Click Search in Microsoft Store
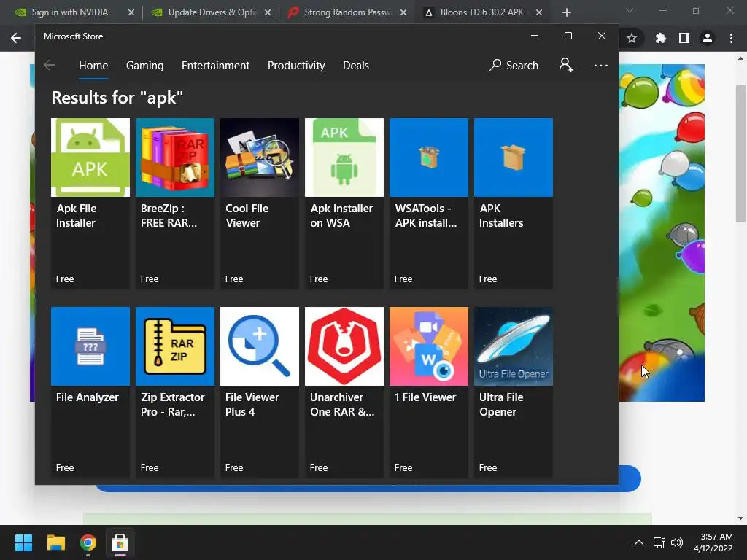The height and width of the screenshot is (560, 747). click(x=514, y=65)
